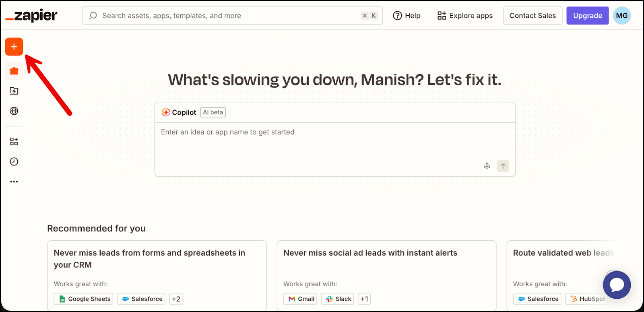The height and width of the screenshot is (312, 644).
Task: Open the MG account avatar menu
Action: coord(622,16)
